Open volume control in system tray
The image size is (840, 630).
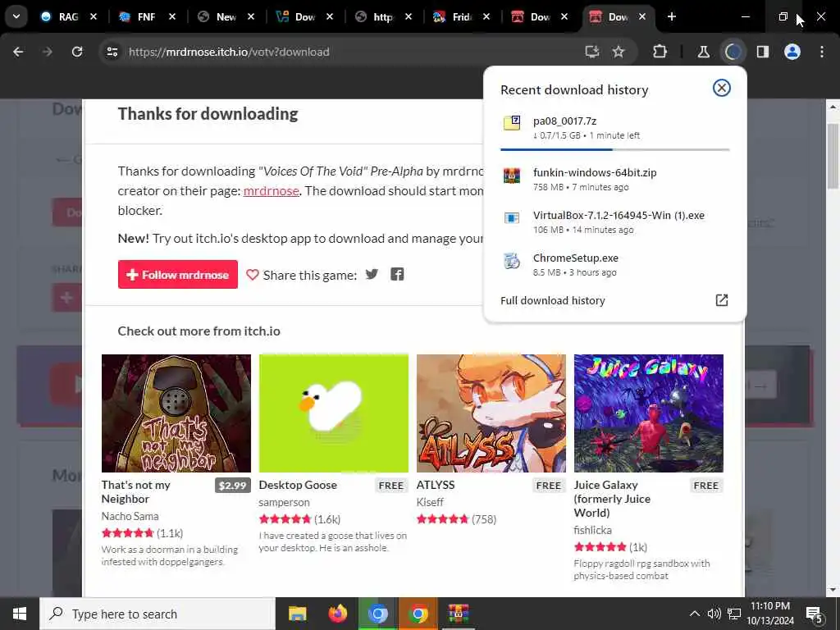(x=714, y=614)
